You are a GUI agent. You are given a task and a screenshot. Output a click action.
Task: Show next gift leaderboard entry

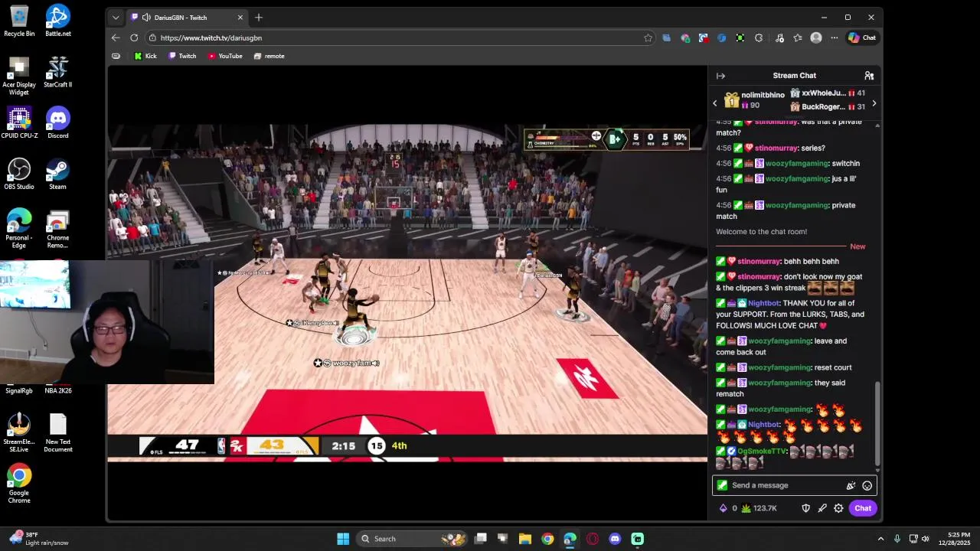coord(874,103)
